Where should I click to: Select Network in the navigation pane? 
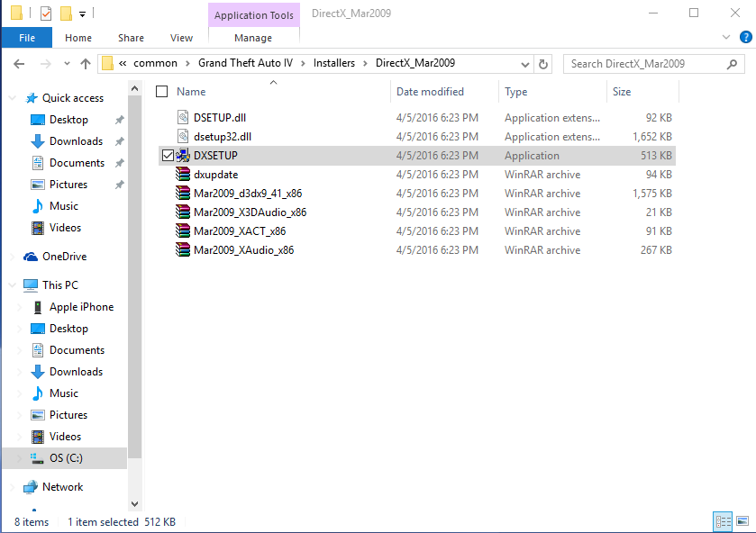[x=62, y=487]
